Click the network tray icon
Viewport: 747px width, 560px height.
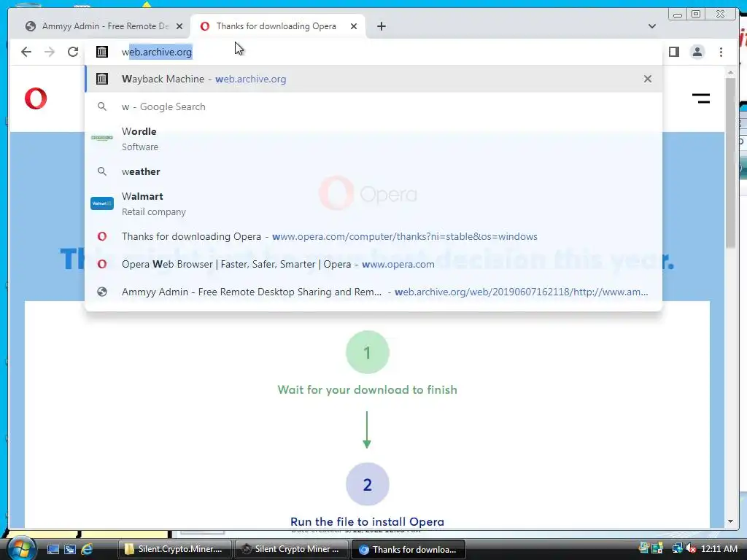pos(677,549)
